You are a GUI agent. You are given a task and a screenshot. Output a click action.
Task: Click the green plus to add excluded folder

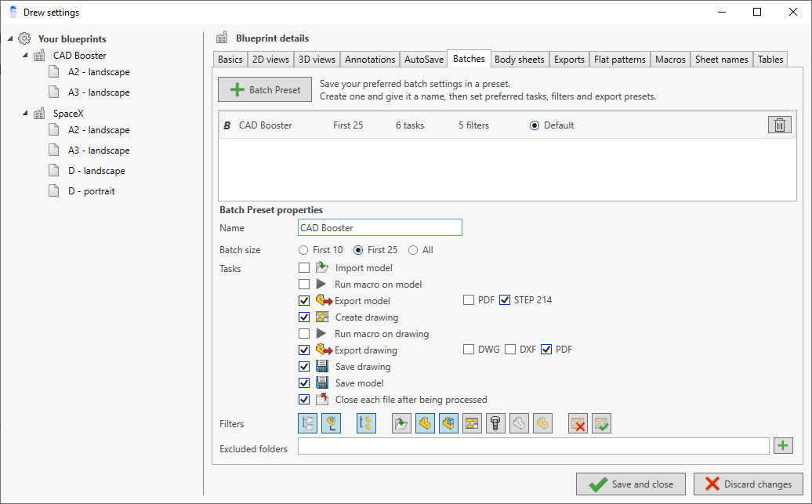pos(783,446)
